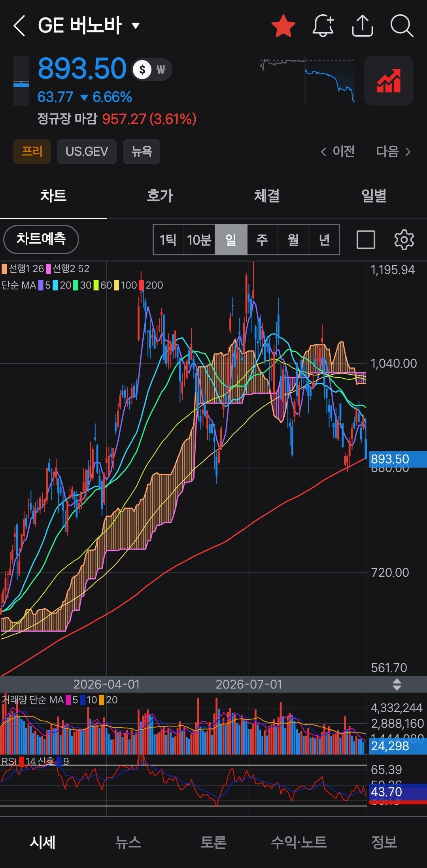Toggle the dollar currency switch
The height and width of the screenshot is (868, 427).
click(x=142, y=70)
